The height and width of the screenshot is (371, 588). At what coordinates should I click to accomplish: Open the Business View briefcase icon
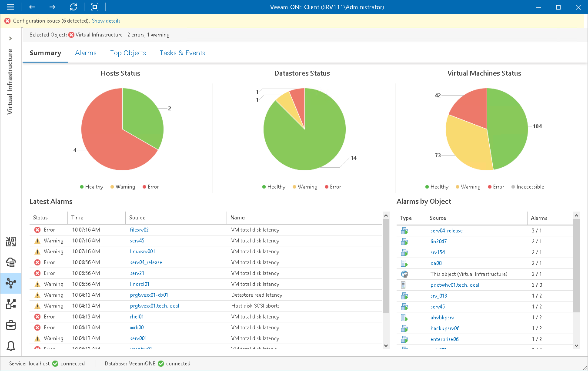(11, 325)
